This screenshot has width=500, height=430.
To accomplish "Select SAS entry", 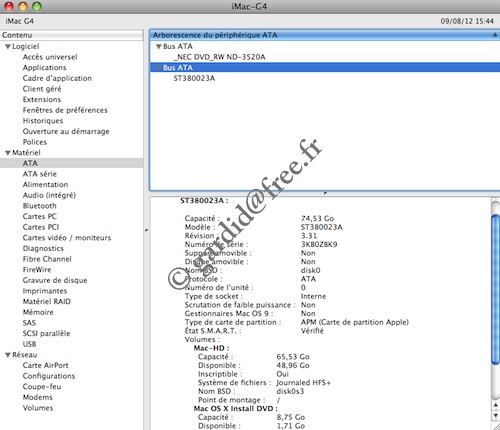I will (x=29, y=323).
